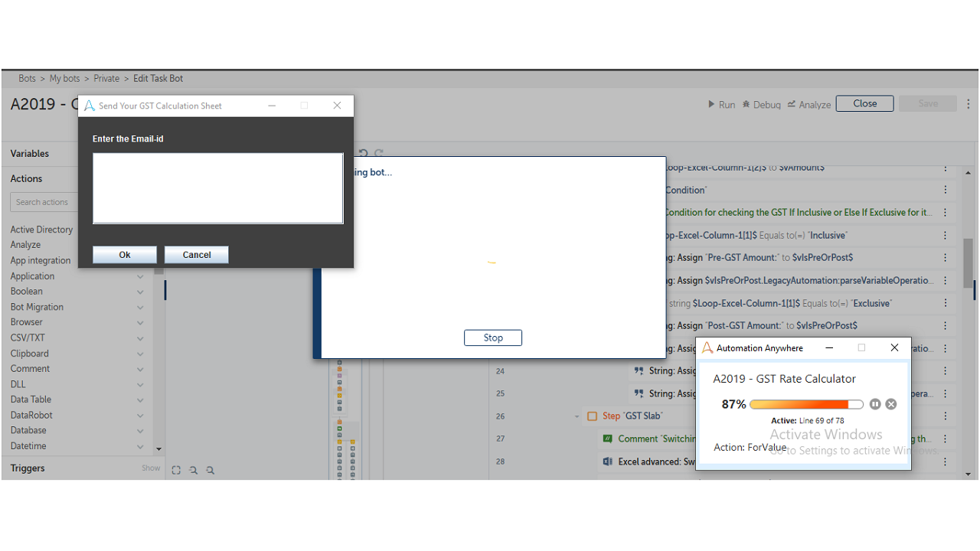Open options for the Excel advanced row
The image size is (980, 551).
click(946, 461)
